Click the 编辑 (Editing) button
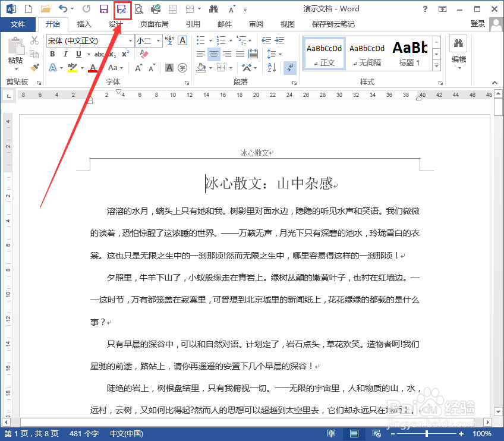Viewport: 504px width, 441px height. [458, 53]
